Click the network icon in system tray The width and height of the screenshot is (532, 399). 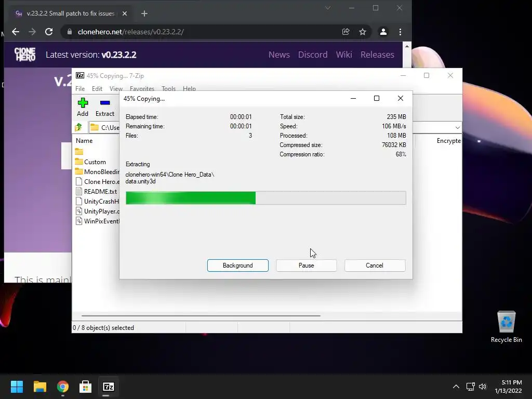tap(470, 387)
